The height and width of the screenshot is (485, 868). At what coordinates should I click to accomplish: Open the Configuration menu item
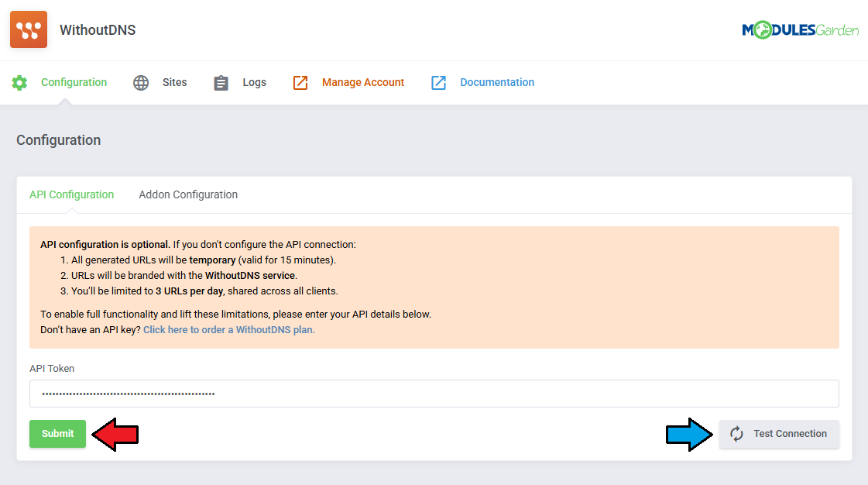[x=74, y=82]
